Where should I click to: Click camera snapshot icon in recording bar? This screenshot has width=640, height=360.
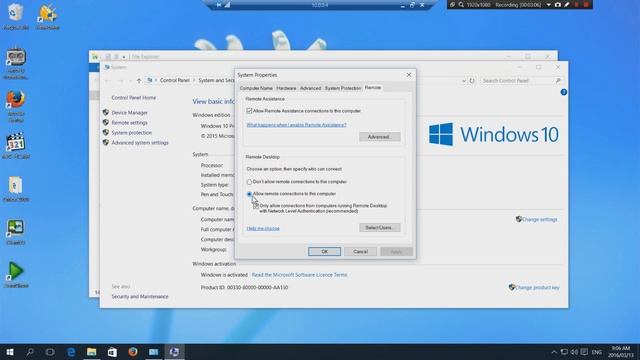[x=558, y=5]
